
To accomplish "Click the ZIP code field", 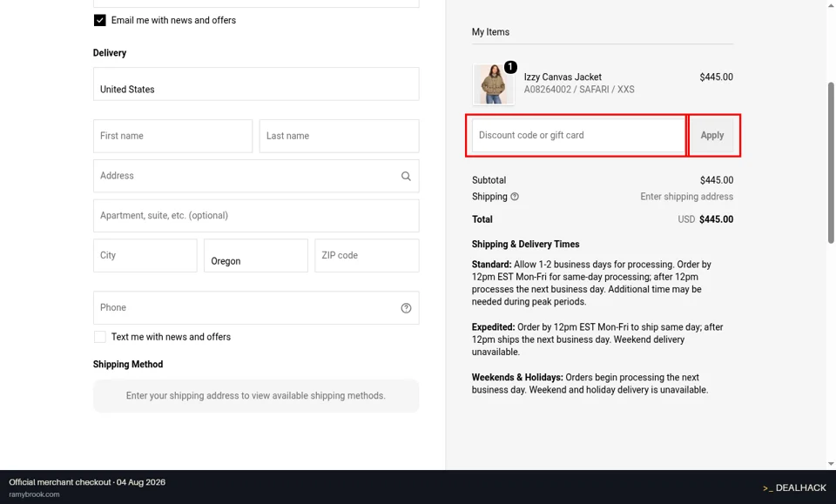I will point(367,255).
